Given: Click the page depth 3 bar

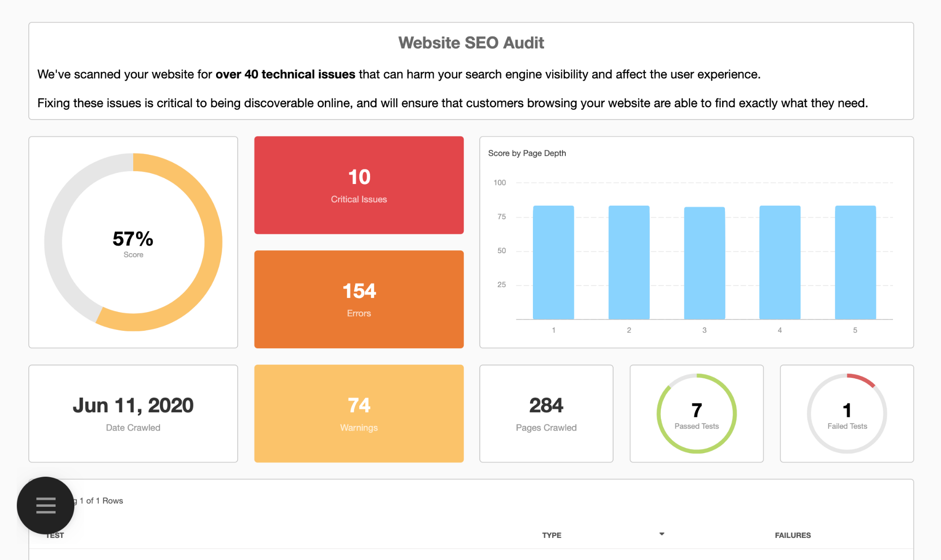Looking at the screenshot, I should tap(704, 264).
